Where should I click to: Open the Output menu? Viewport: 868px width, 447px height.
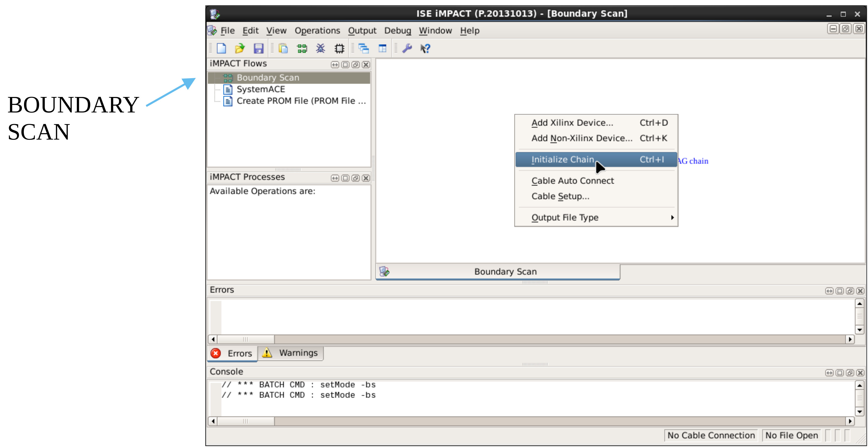point(362,31)
